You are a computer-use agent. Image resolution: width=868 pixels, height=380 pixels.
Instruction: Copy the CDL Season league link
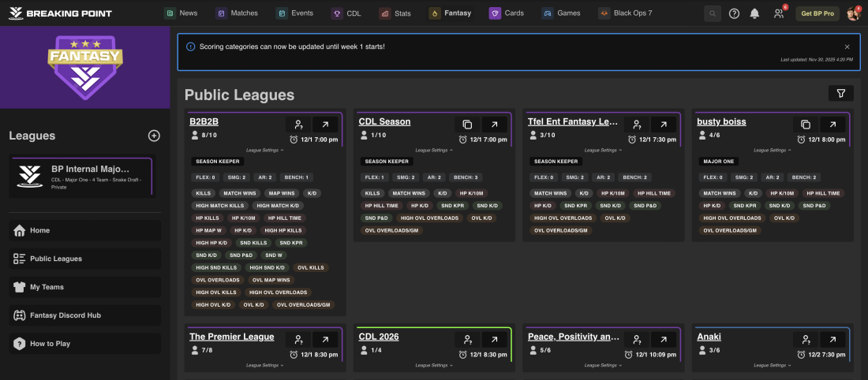click(467, 125)
